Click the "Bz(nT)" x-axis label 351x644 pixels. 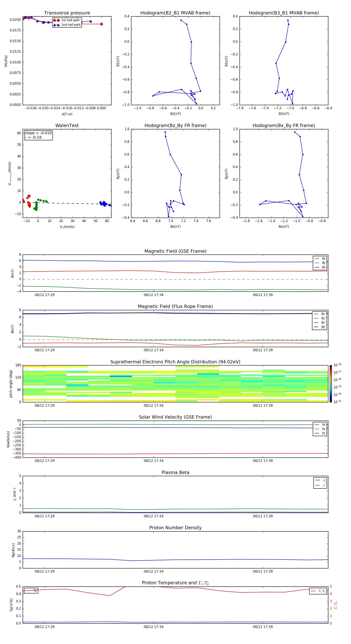point(175,227)
